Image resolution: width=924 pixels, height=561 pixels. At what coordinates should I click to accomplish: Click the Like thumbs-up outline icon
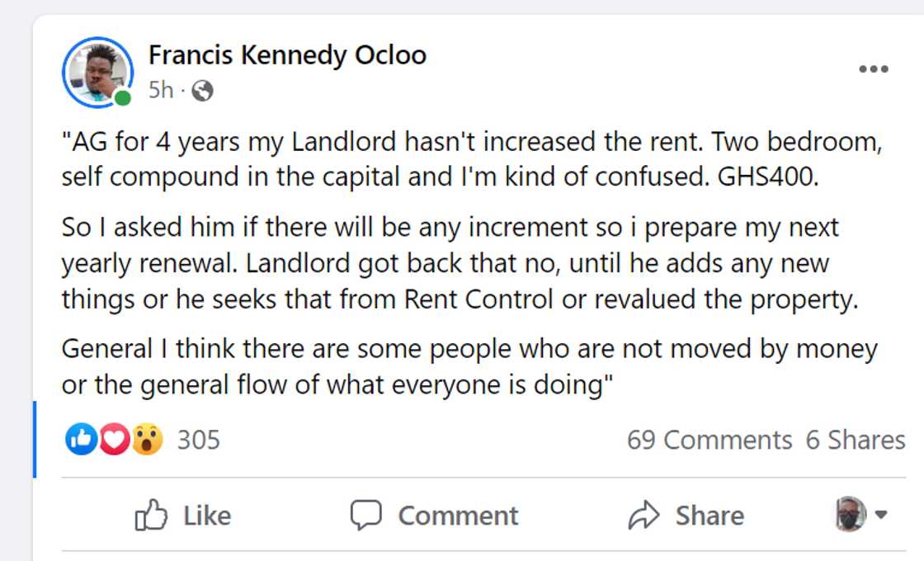[x=151, y=515]
